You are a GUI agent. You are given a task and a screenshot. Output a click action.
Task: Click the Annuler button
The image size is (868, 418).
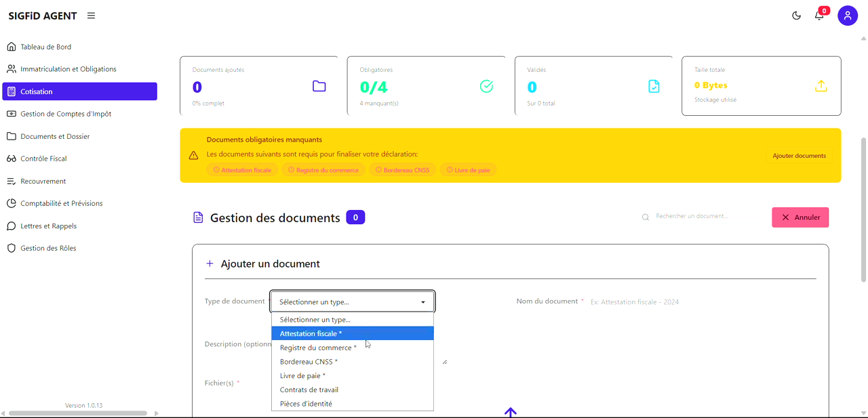[800, 217]
